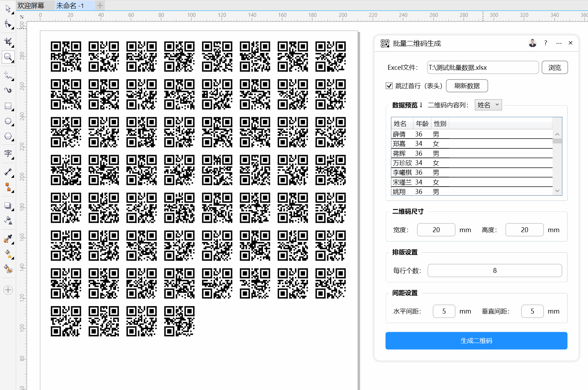Uncheck the 跳过首行 (表头) checkbox
Image resolution: width=588 pixels, height=390 pixels.
(x=389, y=86)
